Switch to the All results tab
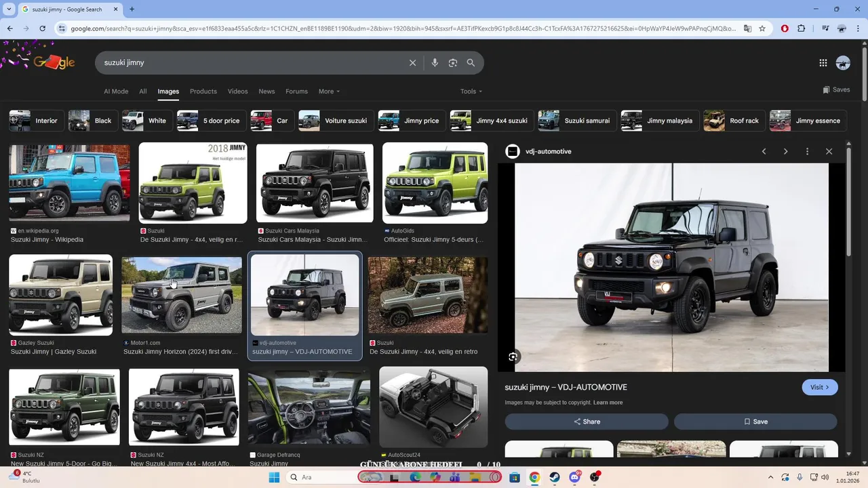Image resolution: width=868 pixels, height=488 pixels. pyautogui.click(x=143, y=91)
